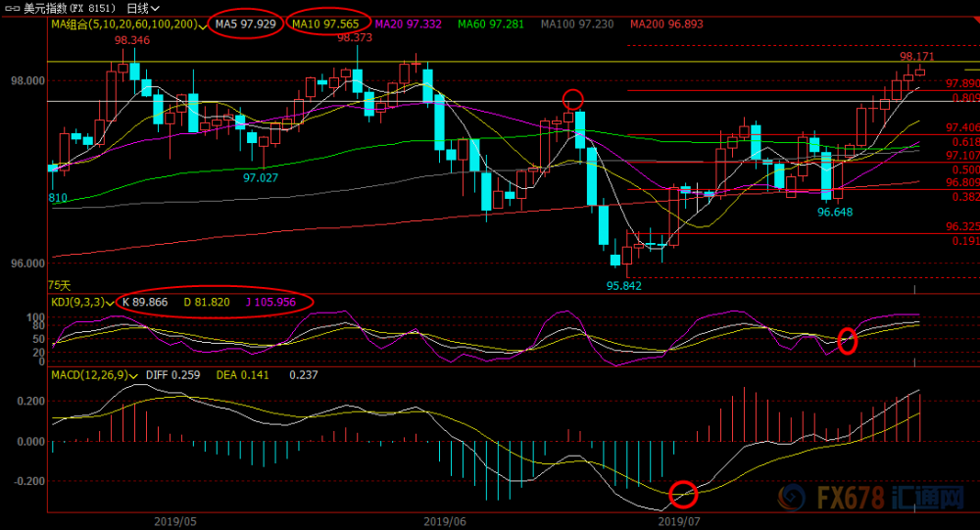This screenshot has height=530, width=980.
Task: Expand the KDJ(9,3,3) indicator chevron
Action: (x=111, y=303)
